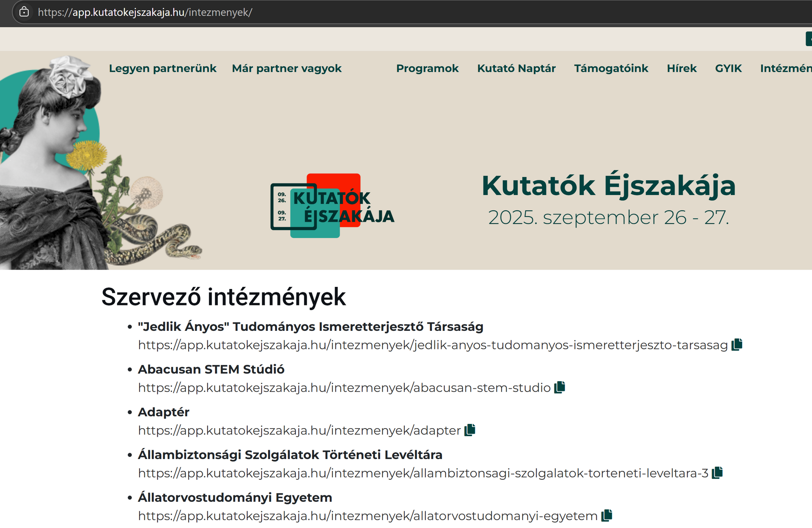This screenshot has height=528, width=812.
Task: Open the Hírek menu item
Action: pyautogui.click(x=681, y=69)
